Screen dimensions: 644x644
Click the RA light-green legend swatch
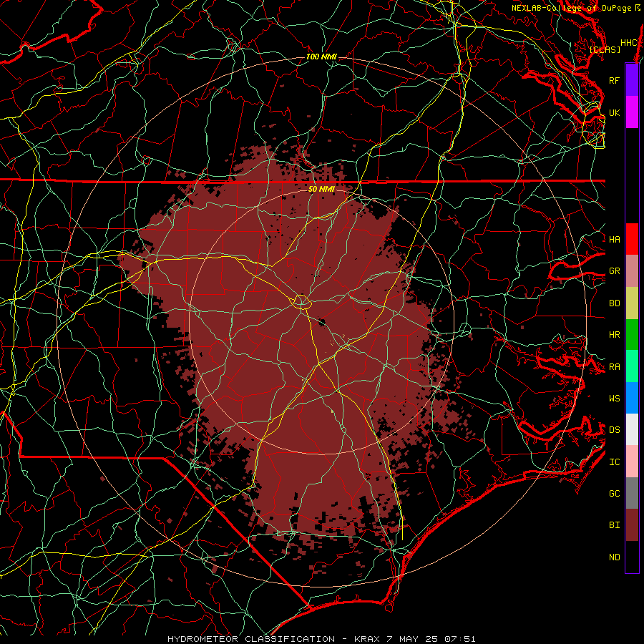click(632, 366)
